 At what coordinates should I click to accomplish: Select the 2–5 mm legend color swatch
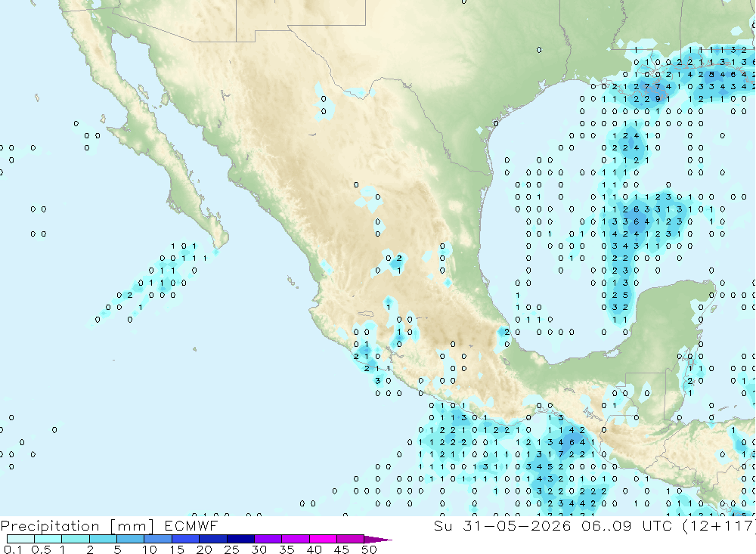pos(103,539)
